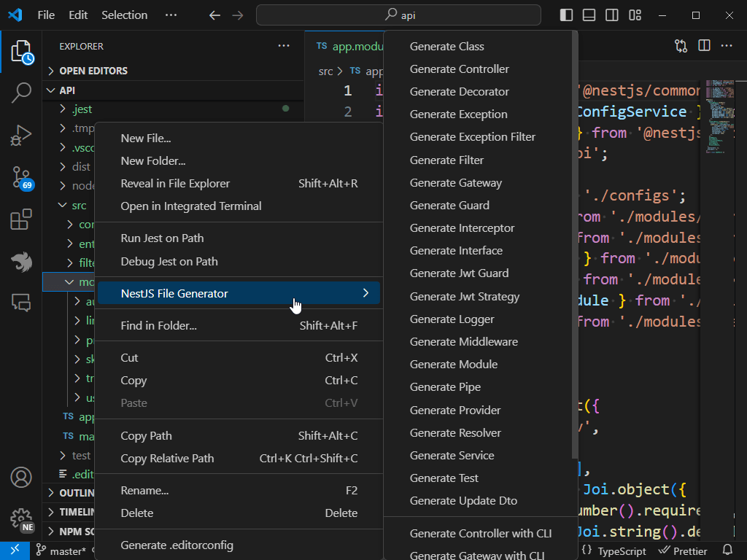Toggle the primary side bar visibility
The image size is (747, 560).
pos(566,15)
